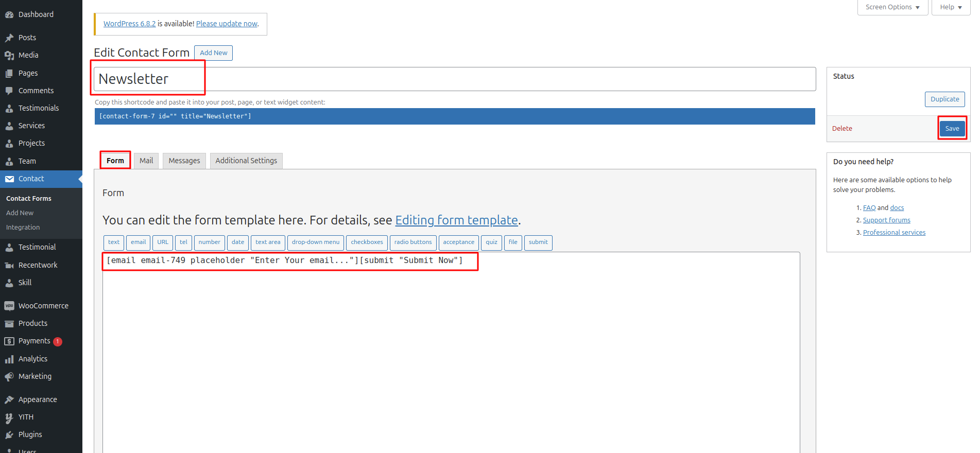Click the WordPress 6.8.2 link
980x453 pixels.
tap(129, 24)
